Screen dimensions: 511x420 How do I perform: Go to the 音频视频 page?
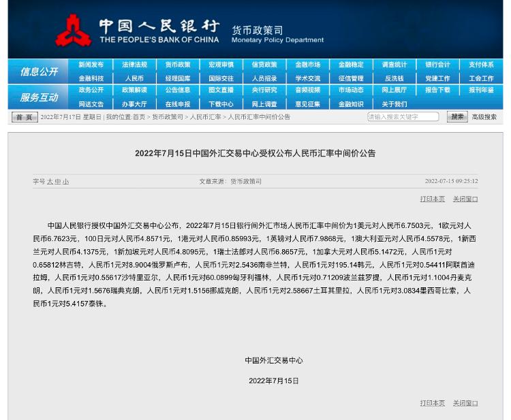pyautogui.click(x=308, y=90)
